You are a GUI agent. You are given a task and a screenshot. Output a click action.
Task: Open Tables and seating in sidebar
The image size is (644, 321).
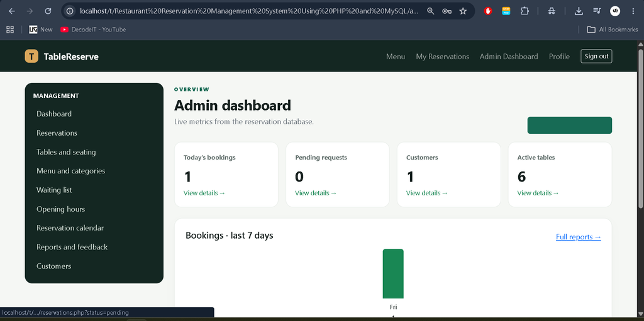(x=66, y=152)
